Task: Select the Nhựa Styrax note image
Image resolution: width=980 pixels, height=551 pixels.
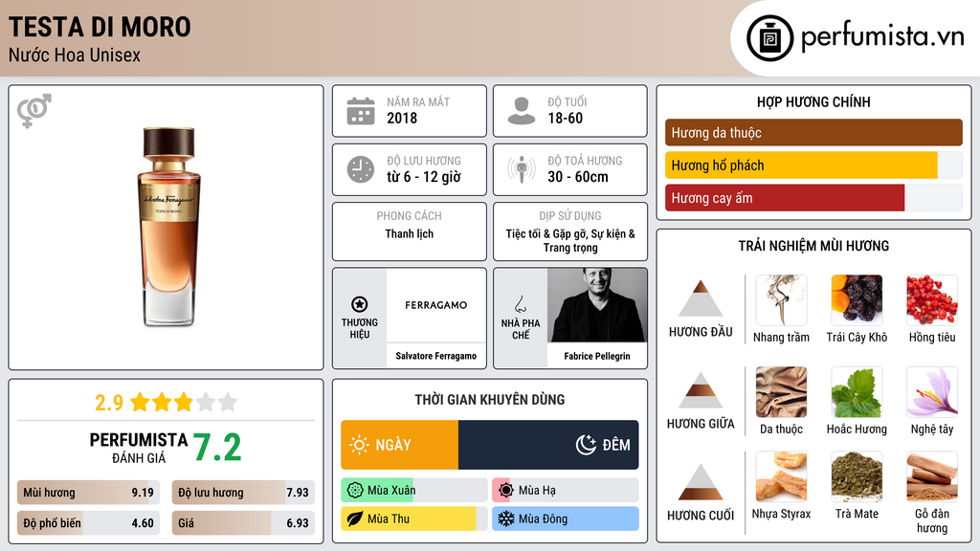Action: click(x=781, y=476)
